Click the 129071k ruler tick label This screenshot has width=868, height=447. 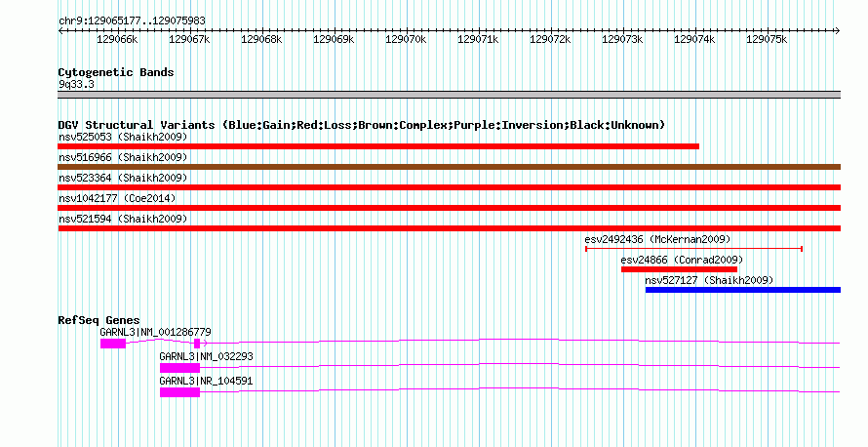click(478, 39)
